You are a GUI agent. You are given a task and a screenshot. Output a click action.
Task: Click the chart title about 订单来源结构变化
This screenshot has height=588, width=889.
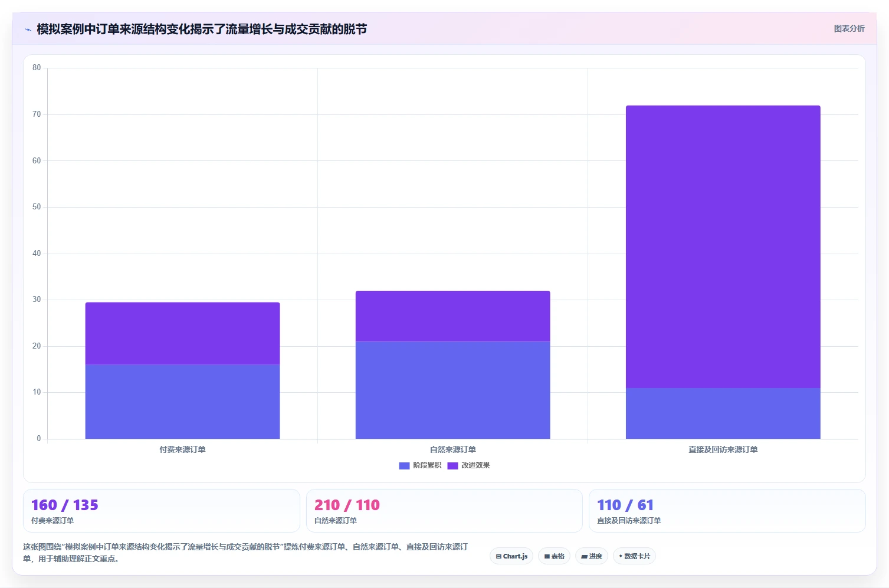(x=202, y=29)
